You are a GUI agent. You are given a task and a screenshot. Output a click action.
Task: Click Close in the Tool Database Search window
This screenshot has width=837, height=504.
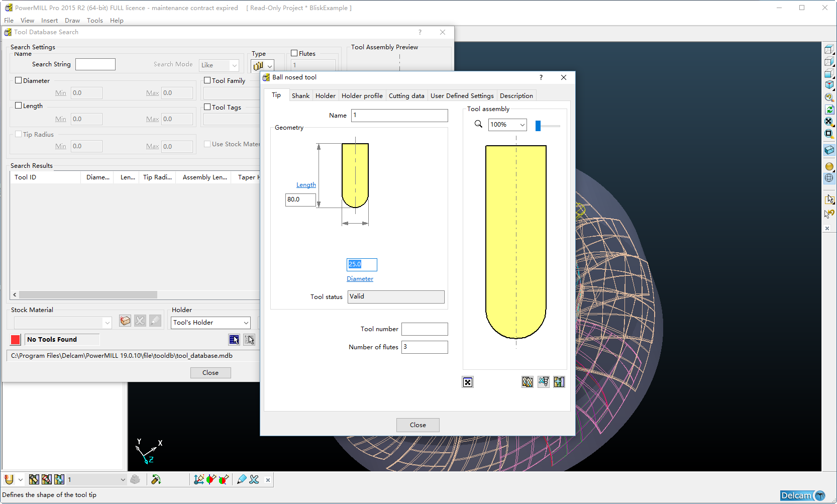[211, 373]
